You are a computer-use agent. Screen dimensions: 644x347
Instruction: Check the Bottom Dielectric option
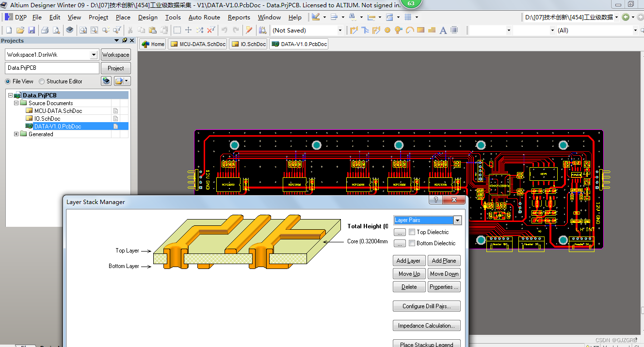(x=412, y=243)
